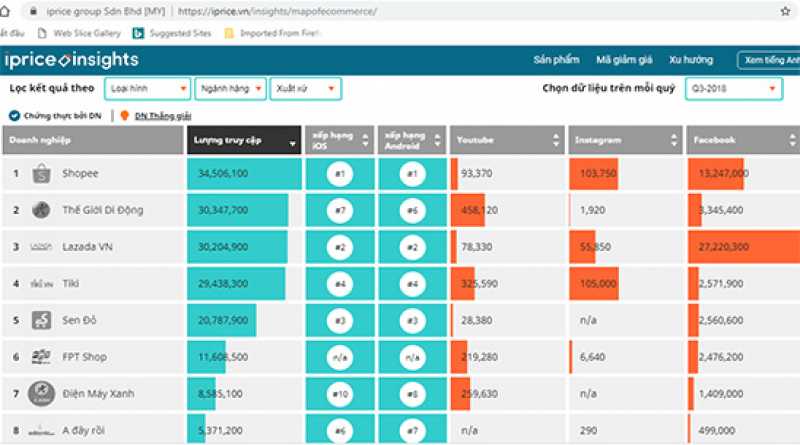Click Sen Đỏ traffic value 20,787,900
Image resolution: width=800 pixels, height=445 pixels.
click(223, 320)
